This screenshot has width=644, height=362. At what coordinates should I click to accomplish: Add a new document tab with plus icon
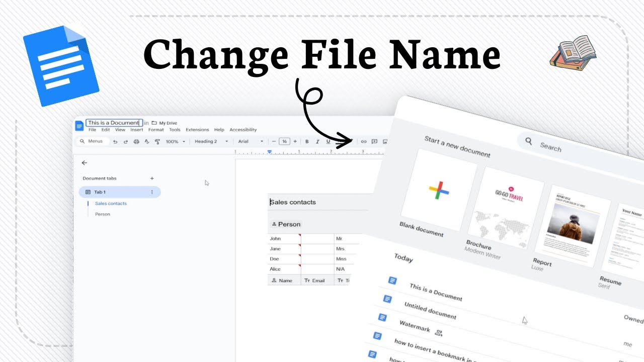pos(152,178)
